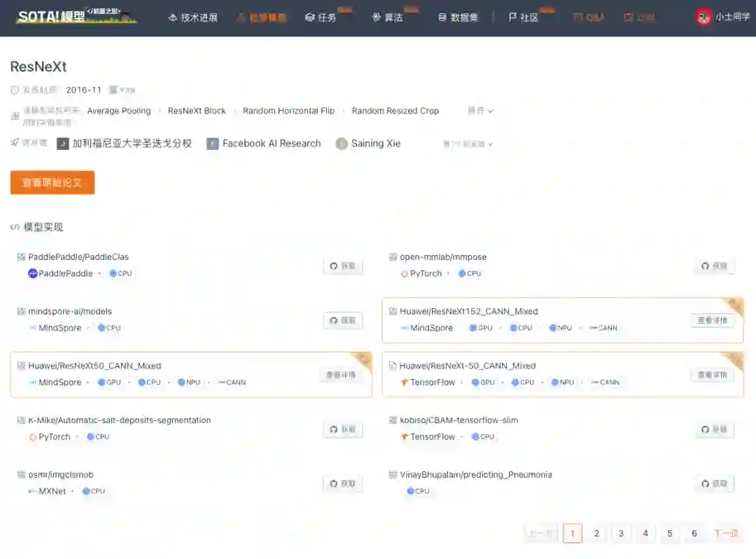The image size is (756, 559).
Task: Click GitHub get button for open-mmlab/mmpose
Action: point(715,266)
